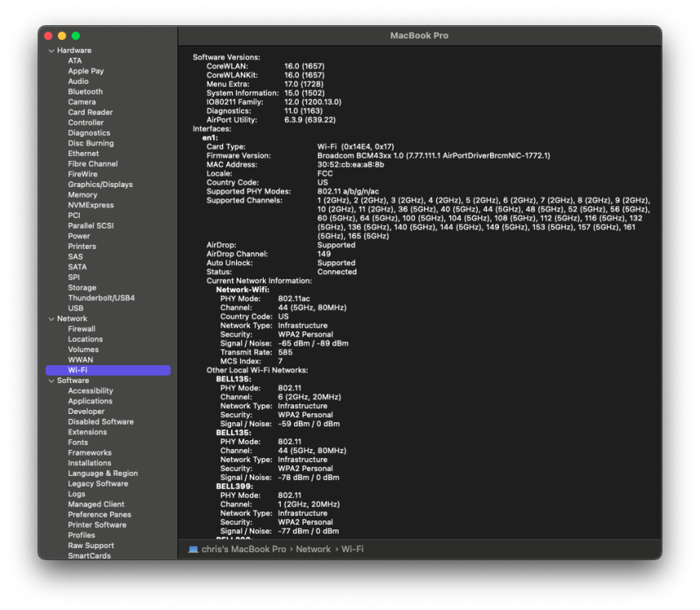Viewport: 700px width, 610px height.
Task: Collapse the Software section chevron
Action: tap(51, 381)
